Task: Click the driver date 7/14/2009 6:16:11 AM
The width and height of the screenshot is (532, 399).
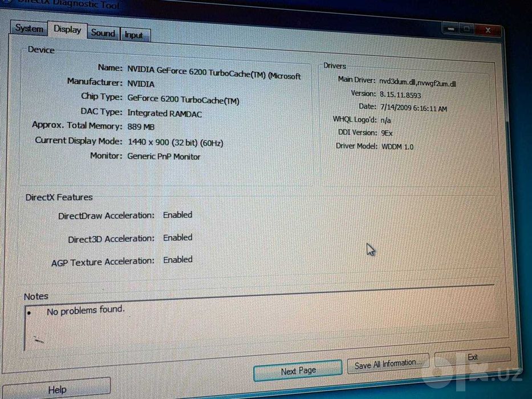Action: (413, 108)
